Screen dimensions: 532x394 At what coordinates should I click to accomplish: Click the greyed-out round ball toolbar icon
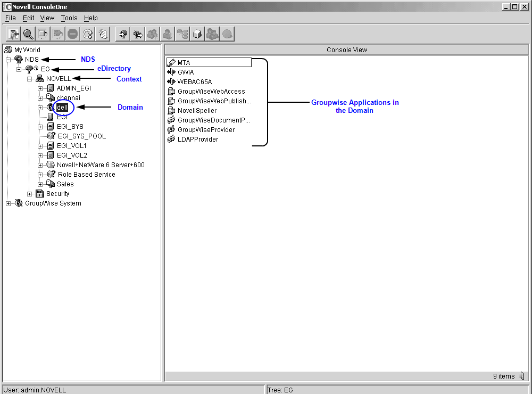point(227,34)
